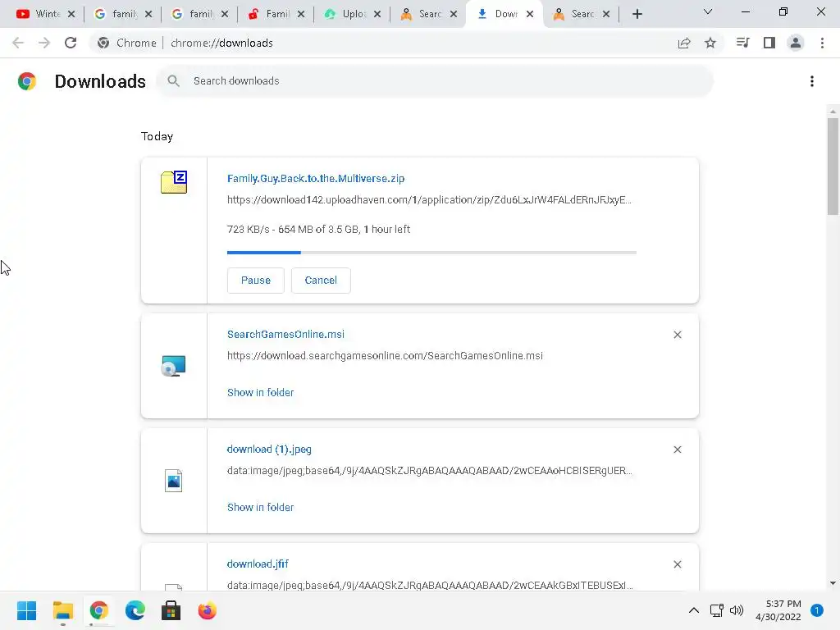Screen dimensions: 840x630
Task: Open volume control tray icon
Action: [737, 610]
